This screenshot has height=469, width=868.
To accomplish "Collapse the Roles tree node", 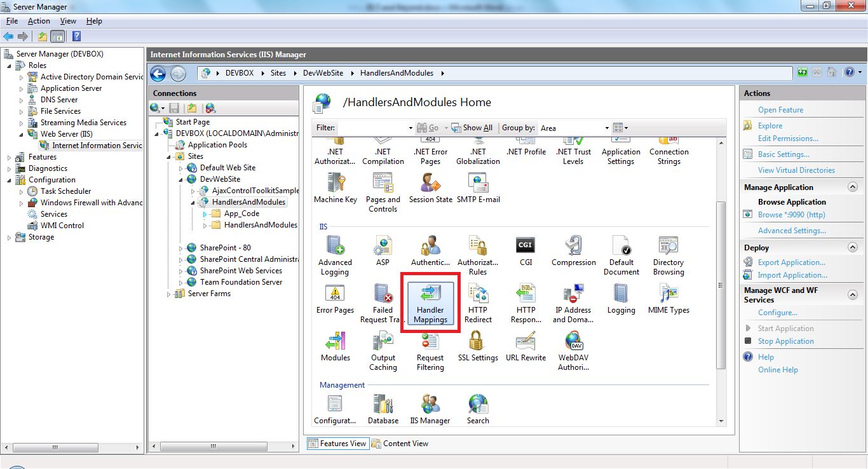I will 9,65.
